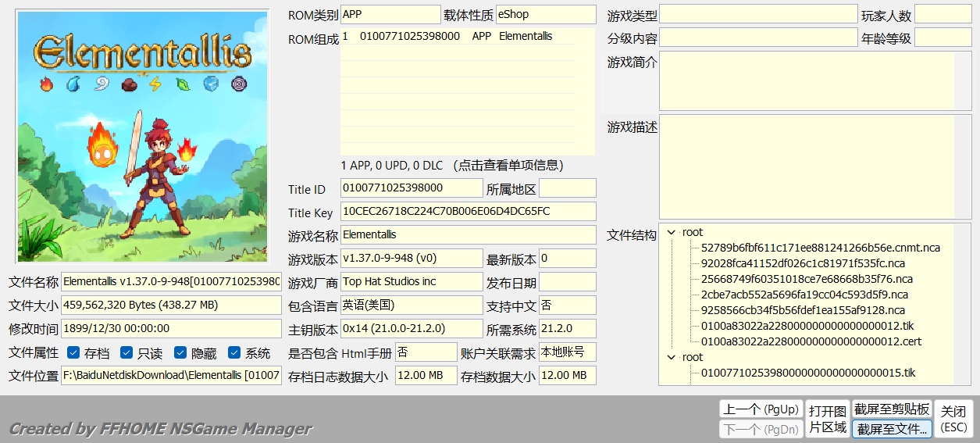Select 92028fca41152df026c1c81971f535fc.nca
The image size is (980, 443).
pyautogui.click(x=804, y=263)
